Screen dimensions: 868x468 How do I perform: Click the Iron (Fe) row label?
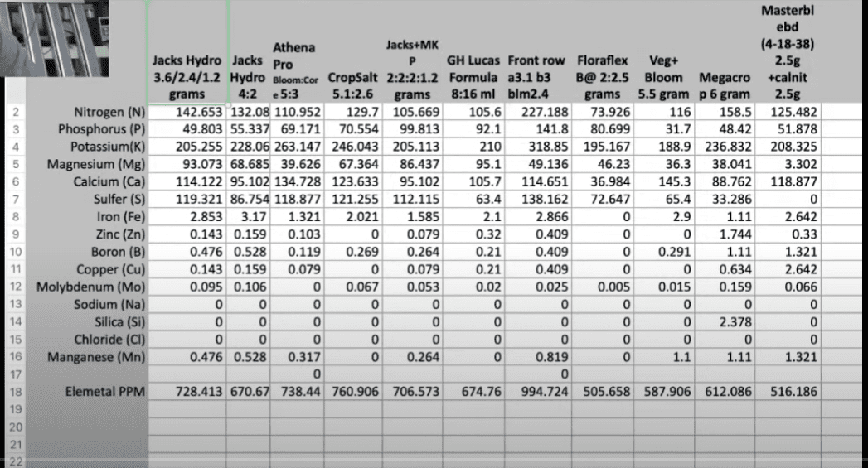121,217
